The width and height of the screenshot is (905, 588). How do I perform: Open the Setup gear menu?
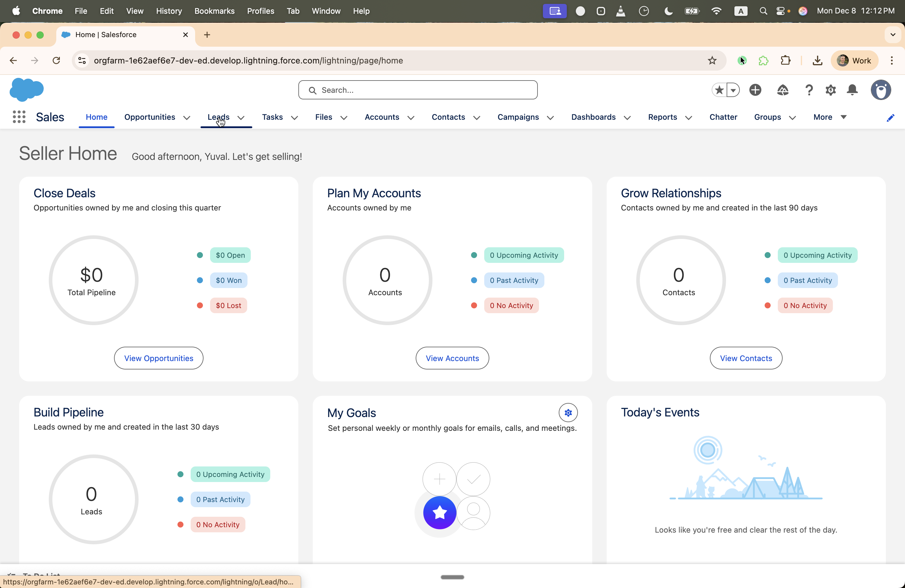[830, 90]
